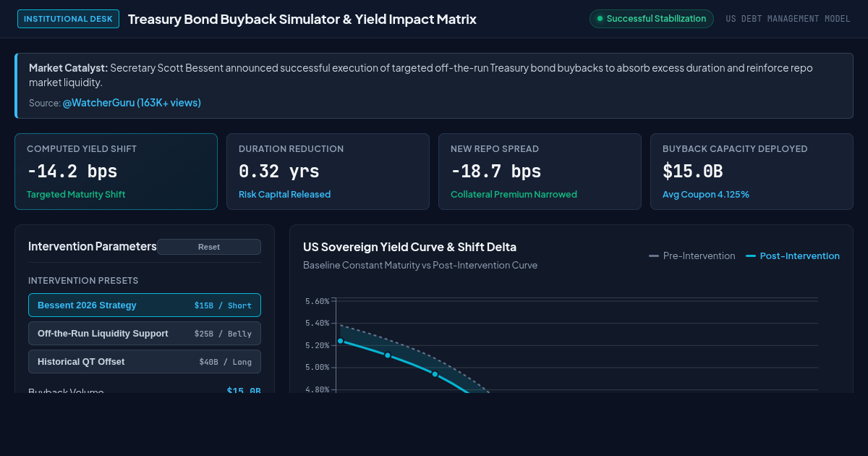Click the Intervention Parameters heading

click(x=93, y=246)
